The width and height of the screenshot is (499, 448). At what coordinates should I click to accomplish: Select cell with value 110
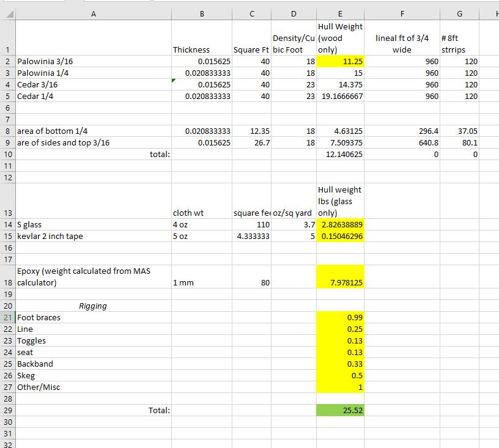pyautogui.click(x=252, y=224)
